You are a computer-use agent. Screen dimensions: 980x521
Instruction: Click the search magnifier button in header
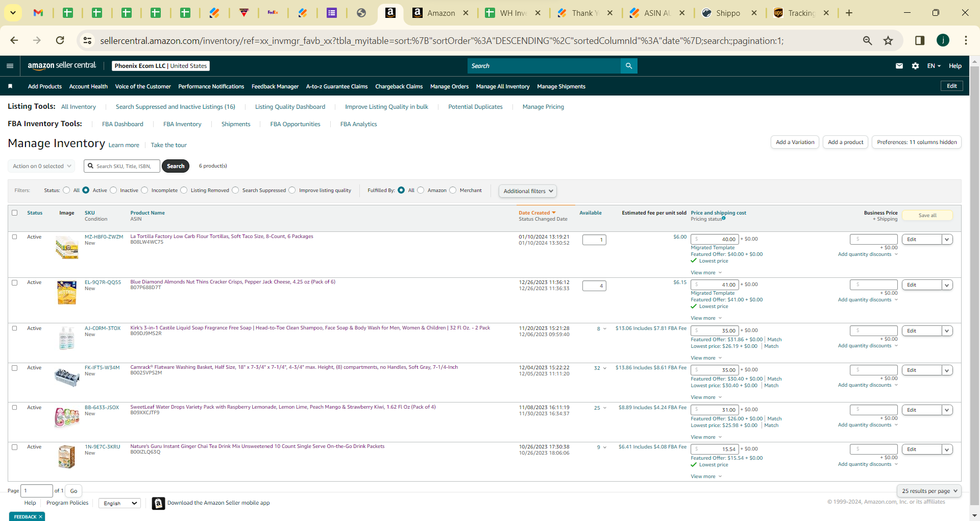coord(629,66)
